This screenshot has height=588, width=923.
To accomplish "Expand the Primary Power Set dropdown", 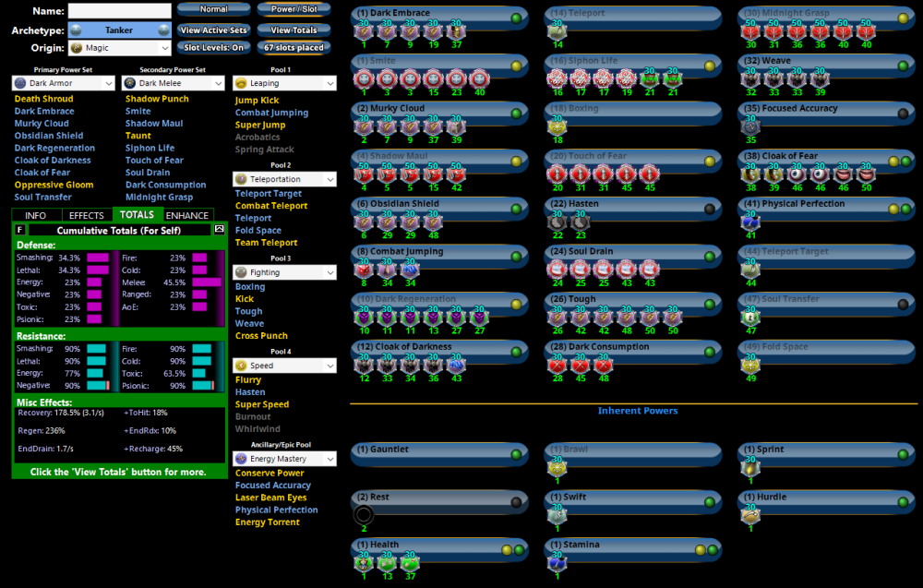I will pyautogui.click(x=62, y=83).
